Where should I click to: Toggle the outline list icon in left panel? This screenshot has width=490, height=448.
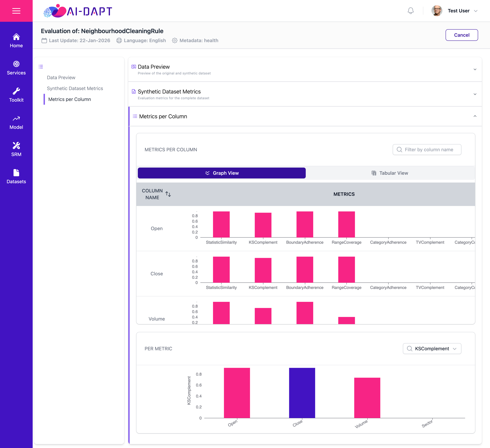point(41,66)
